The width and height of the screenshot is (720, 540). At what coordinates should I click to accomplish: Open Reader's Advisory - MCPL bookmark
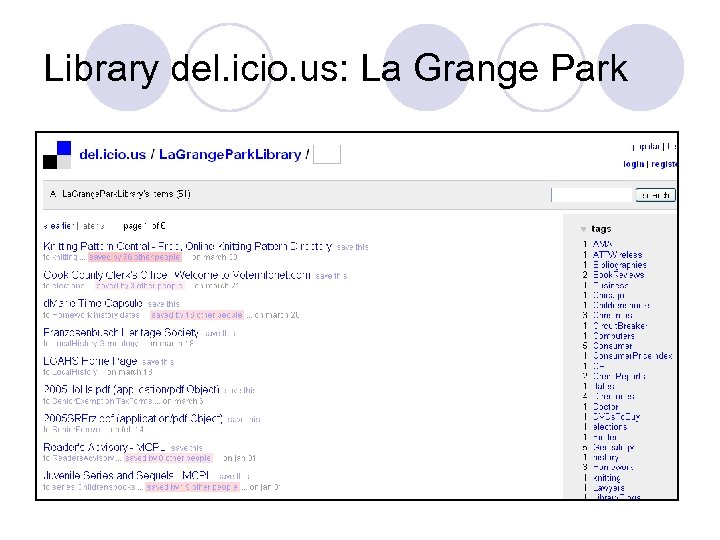(x=104, y=447)
